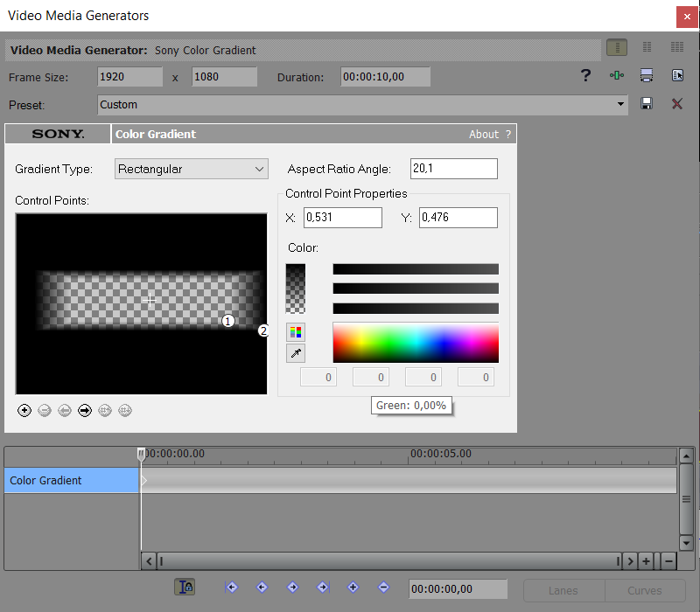Click the timeline zoom in plus button

pos(646,561)
